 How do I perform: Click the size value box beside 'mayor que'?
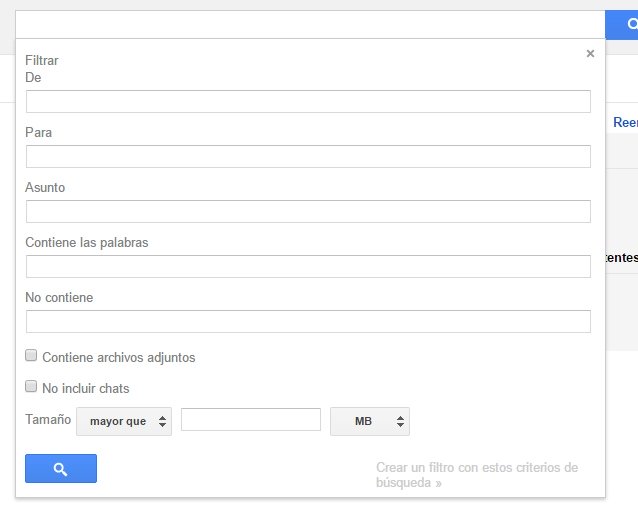[x=250, y=420]
